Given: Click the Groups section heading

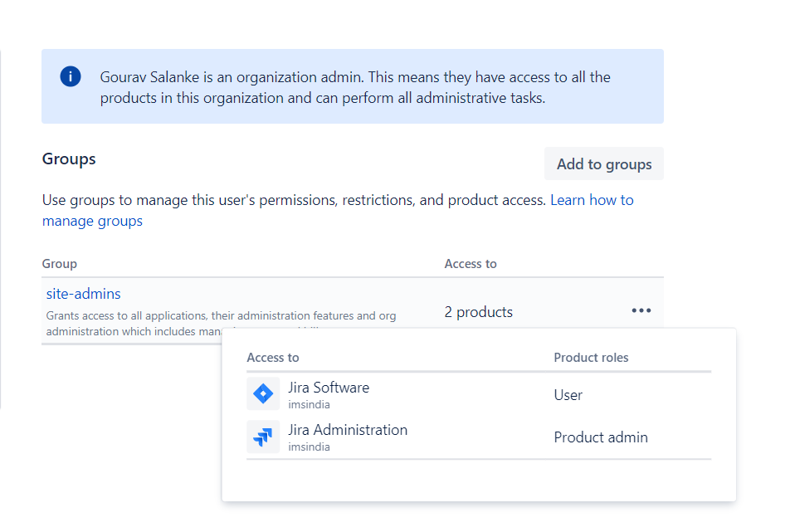Looking at the screenshot, I should tap(69, 159).
